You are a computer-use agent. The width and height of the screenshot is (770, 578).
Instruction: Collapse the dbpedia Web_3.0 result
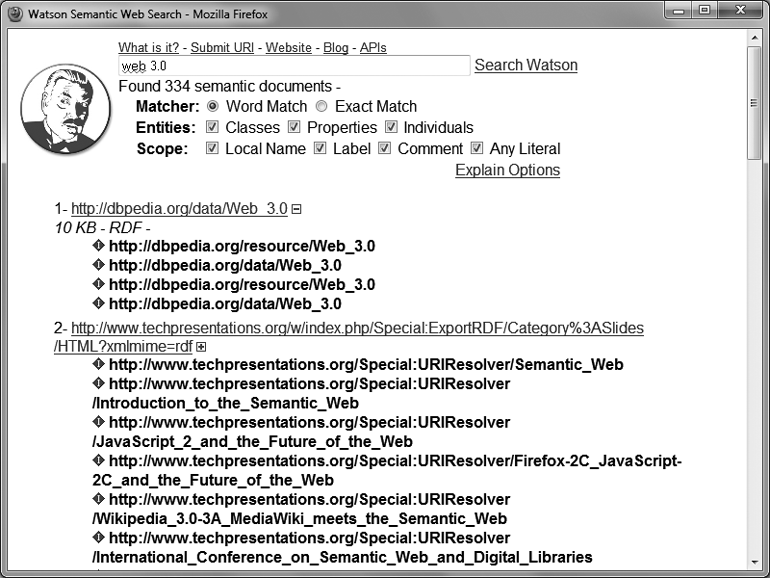(x=296, y=209)
